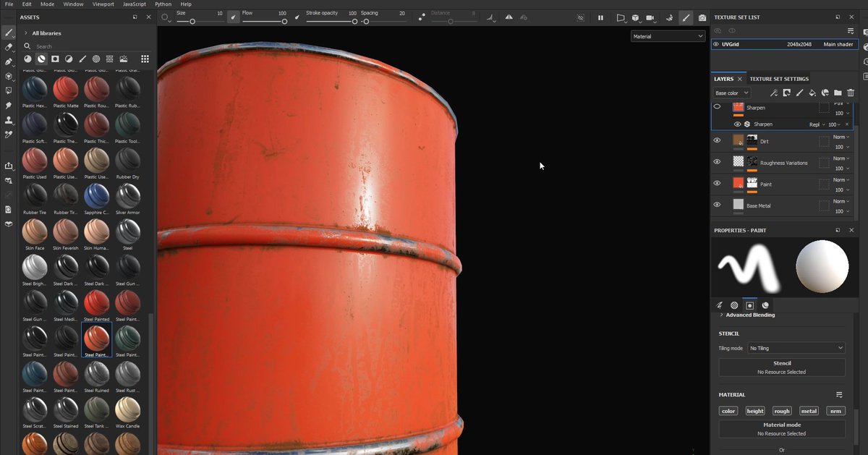Toggle the rough material channel
Viewport: 868px width, 455px height.
(x=782, y=411)
